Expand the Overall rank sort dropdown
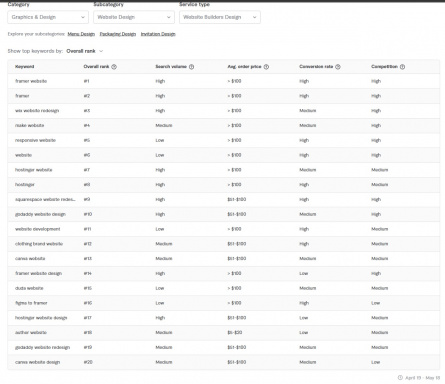This screenshot has width=445, height=384. [x=85, y=51]
